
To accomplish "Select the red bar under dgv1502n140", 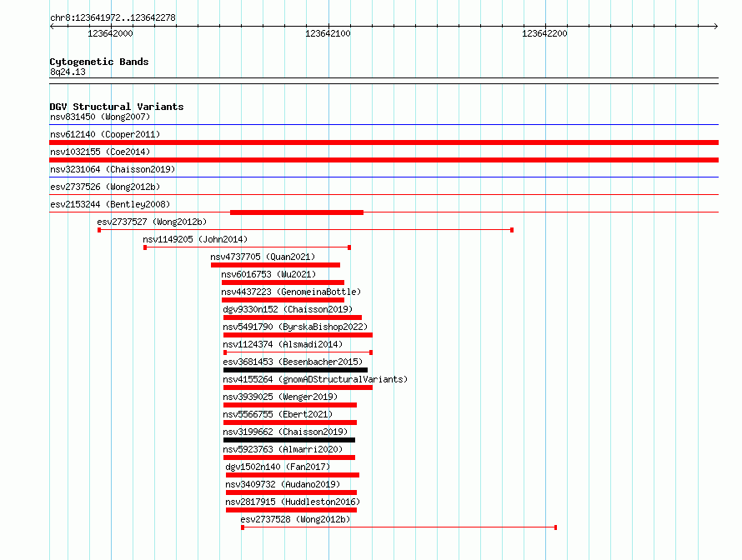I will pyautogui.click(x=293, y=475).
